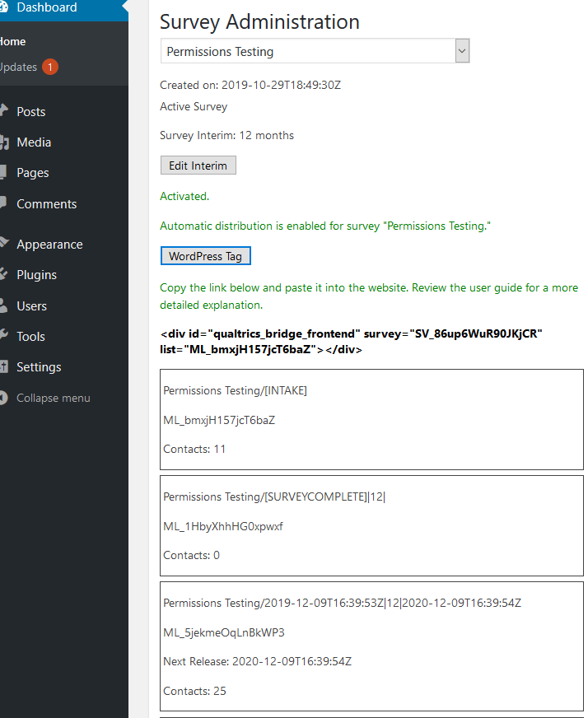This screenshot has height=718, width=588.
Task: Expand survey selector using dropdown arrow
Action: (x=462, y=51)
